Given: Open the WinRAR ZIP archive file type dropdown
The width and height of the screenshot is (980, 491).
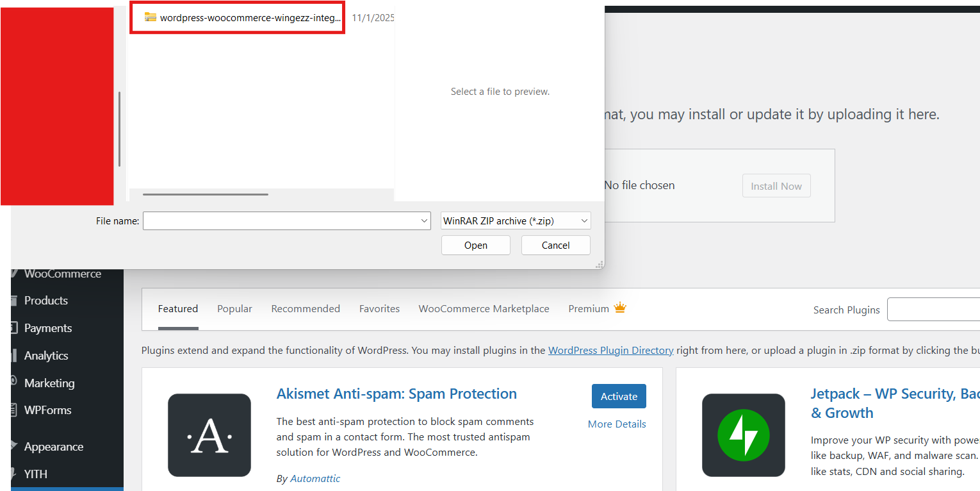Looking at the screenshot, I should click(584, 221).
